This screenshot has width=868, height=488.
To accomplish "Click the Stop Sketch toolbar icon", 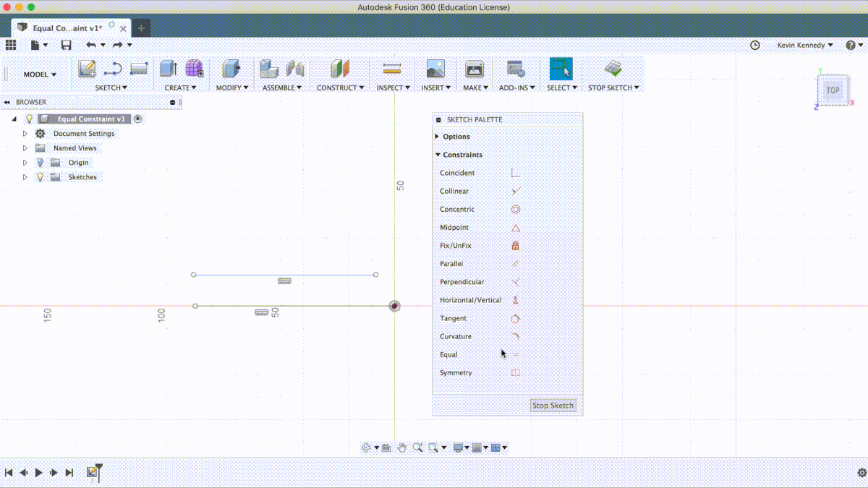I will click(613, 69).
